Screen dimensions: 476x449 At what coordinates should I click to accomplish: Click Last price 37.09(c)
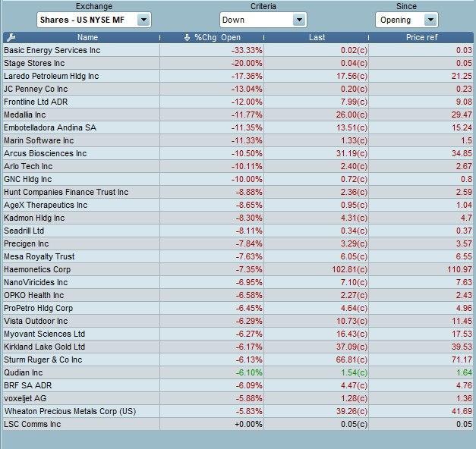(x=351, y=347)
